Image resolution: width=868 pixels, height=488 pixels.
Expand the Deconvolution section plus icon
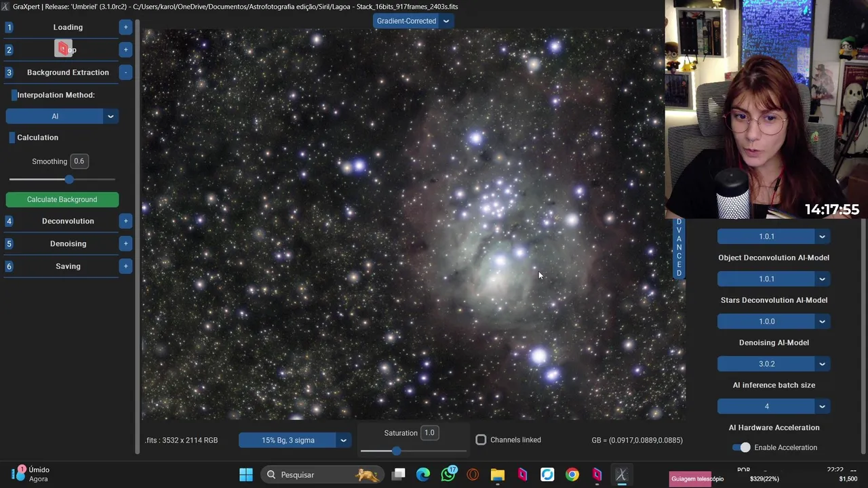pos(125,221)
